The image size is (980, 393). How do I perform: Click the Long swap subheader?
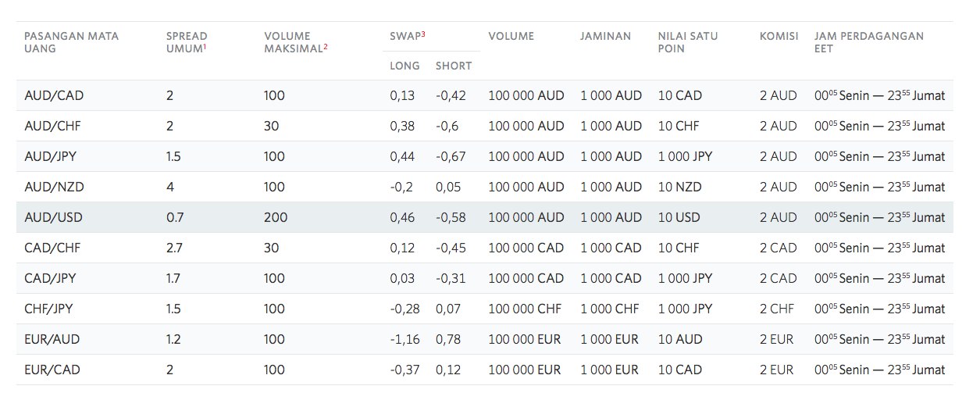pyautogui.click(x=404, y=66)
